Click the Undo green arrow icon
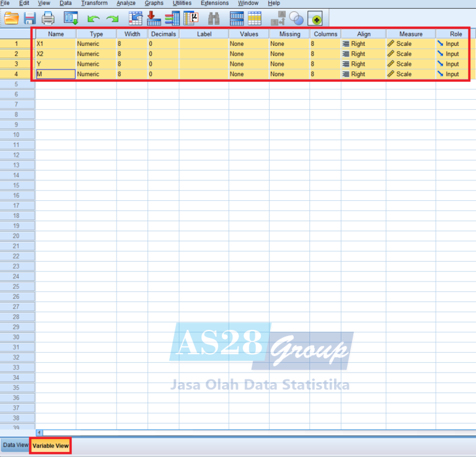Image resolution: width=476 pixels, height=457 pixels. tap(94, 19)
